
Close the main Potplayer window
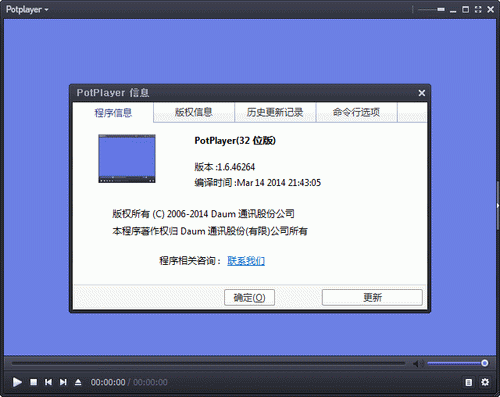(x=491, y=9)
